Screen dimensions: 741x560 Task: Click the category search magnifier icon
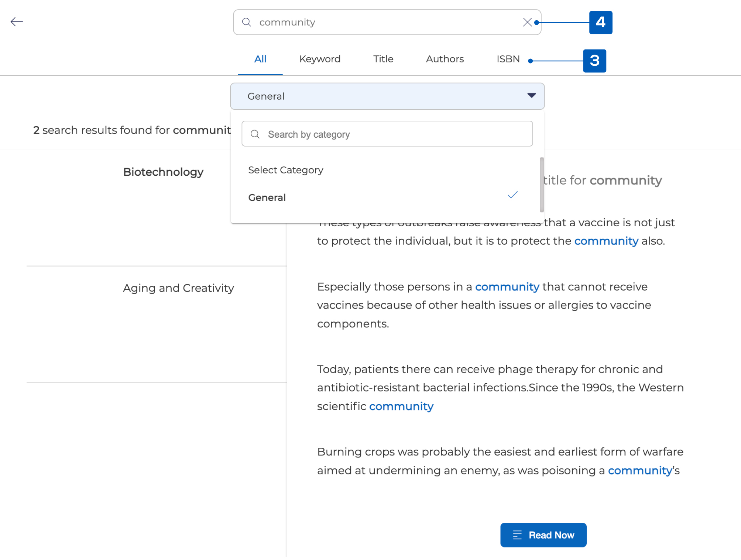255,134
